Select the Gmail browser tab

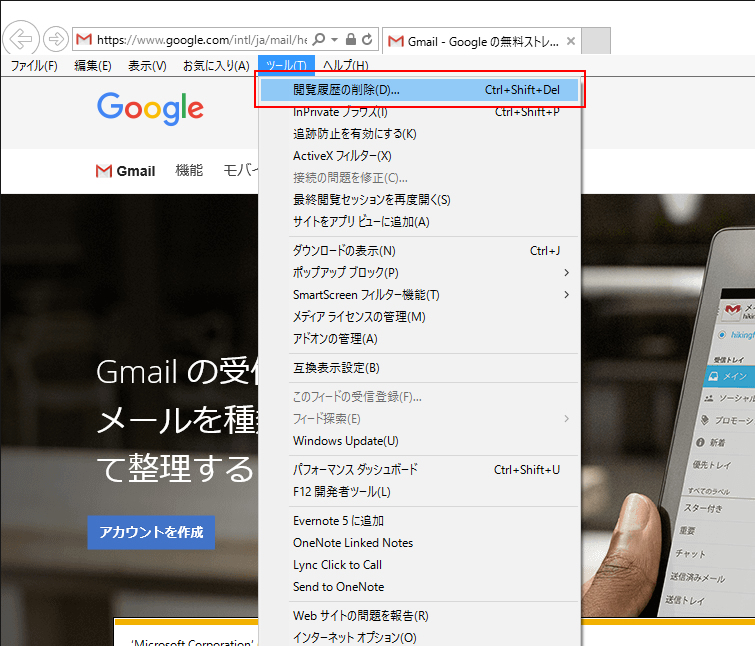tap(482, 41)
